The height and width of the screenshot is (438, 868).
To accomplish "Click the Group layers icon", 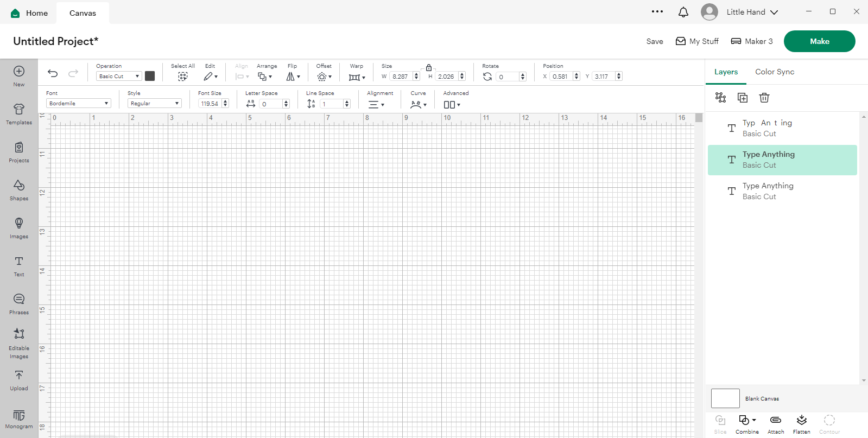I will click(x=720, y=98).
